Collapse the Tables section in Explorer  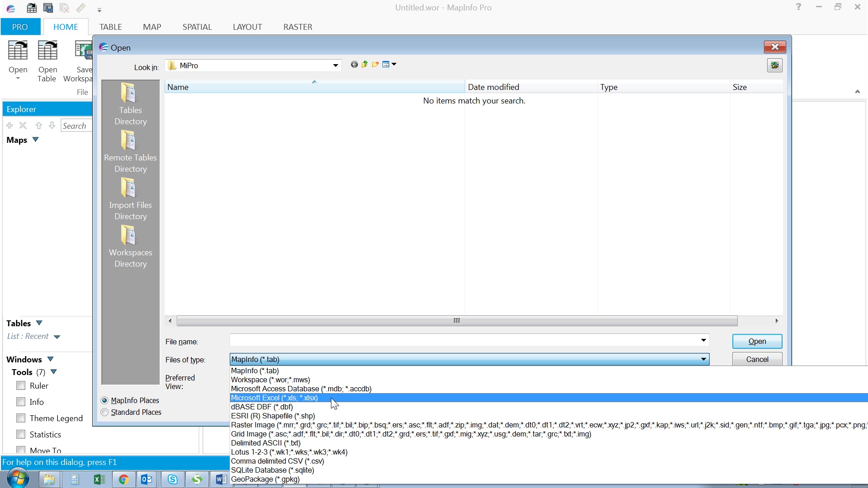[38, 323]
